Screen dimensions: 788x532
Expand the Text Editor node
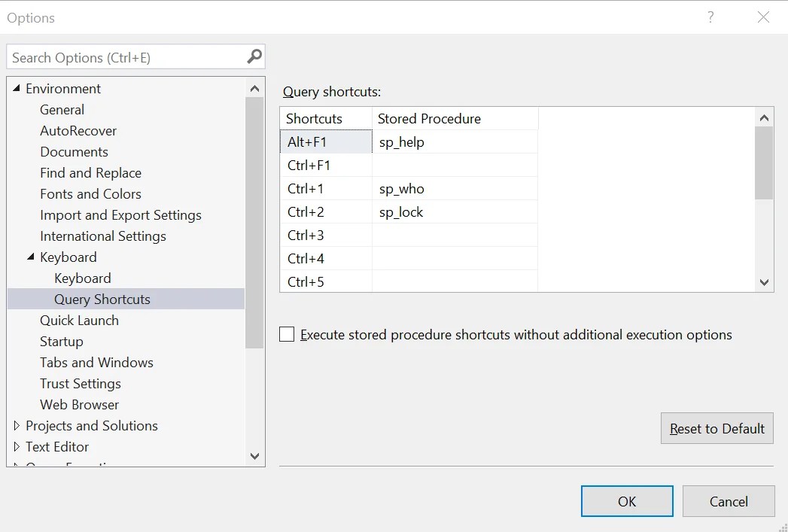pyautogui.click(x=17, y=446)
